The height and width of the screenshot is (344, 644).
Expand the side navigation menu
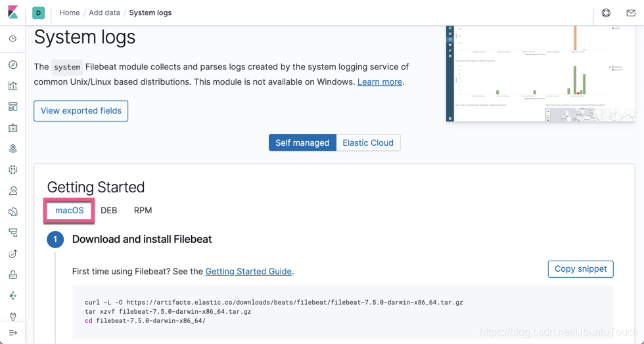(x=12, y=333)
